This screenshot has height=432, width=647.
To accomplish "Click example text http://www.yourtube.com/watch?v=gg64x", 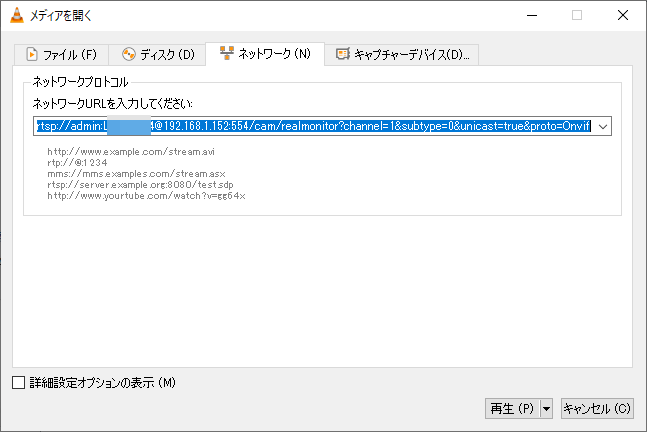I will pyautogui.click(x=146, y=196).
